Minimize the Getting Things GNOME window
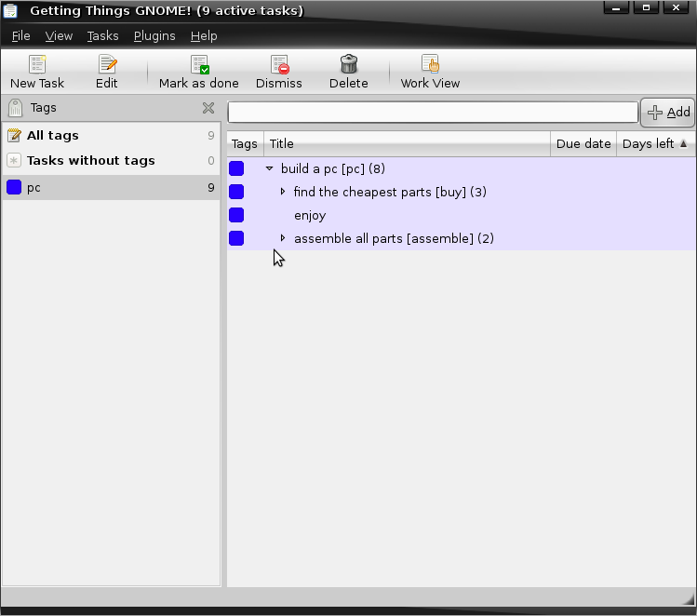 coord(616,7)
